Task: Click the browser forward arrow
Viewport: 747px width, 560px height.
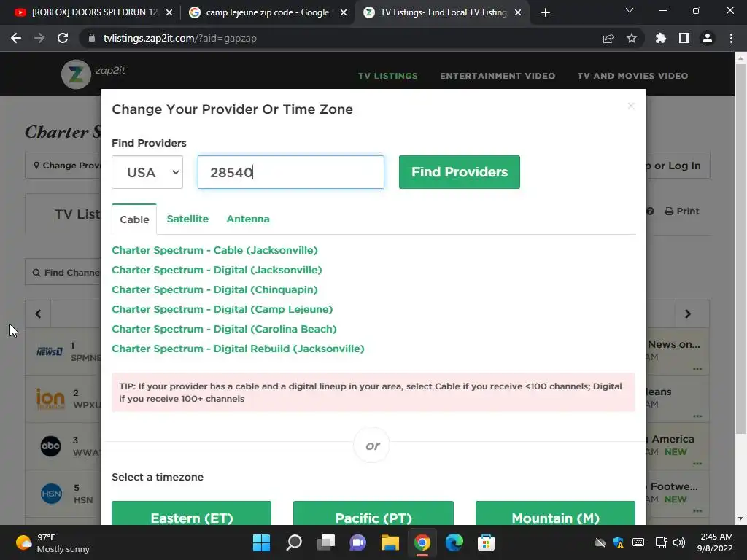Action: coord(39,38)
